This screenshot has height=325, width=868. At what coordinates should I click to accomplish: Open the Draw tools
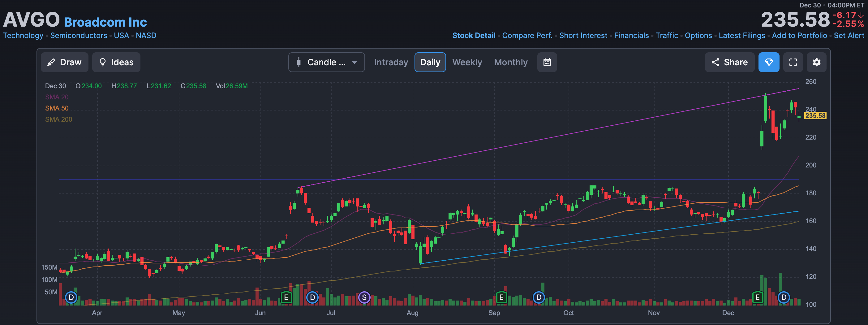click(64, 63)
